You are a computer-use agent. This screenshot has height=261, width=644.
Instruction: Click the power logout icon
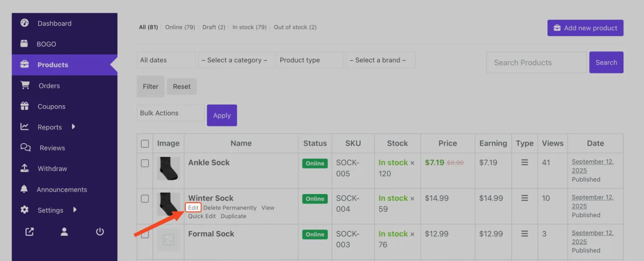pyautogui.click(x=100, y=231)
